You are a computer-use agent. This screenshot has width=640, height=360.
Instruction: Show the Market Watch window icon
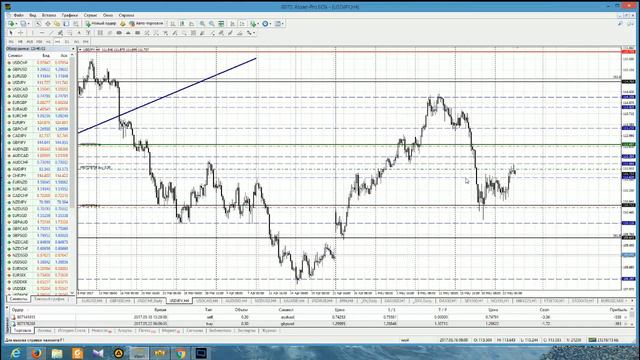38,24
